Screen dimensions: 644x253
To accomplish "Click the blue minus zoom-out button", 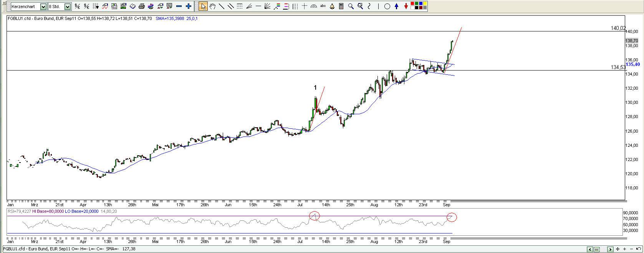I will tap(179, 6).
